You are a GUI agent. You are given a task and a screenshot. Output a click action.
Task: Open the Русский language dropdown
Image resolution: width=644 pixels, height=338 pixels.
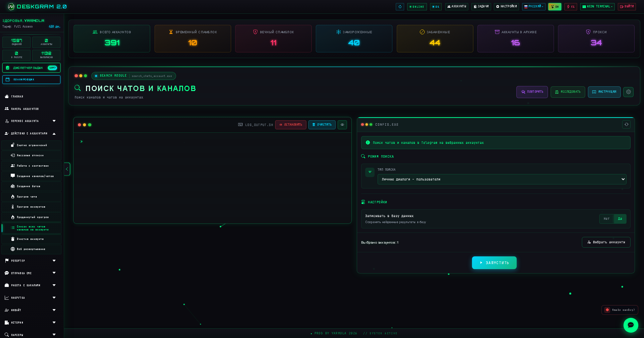tap(533, 7)
